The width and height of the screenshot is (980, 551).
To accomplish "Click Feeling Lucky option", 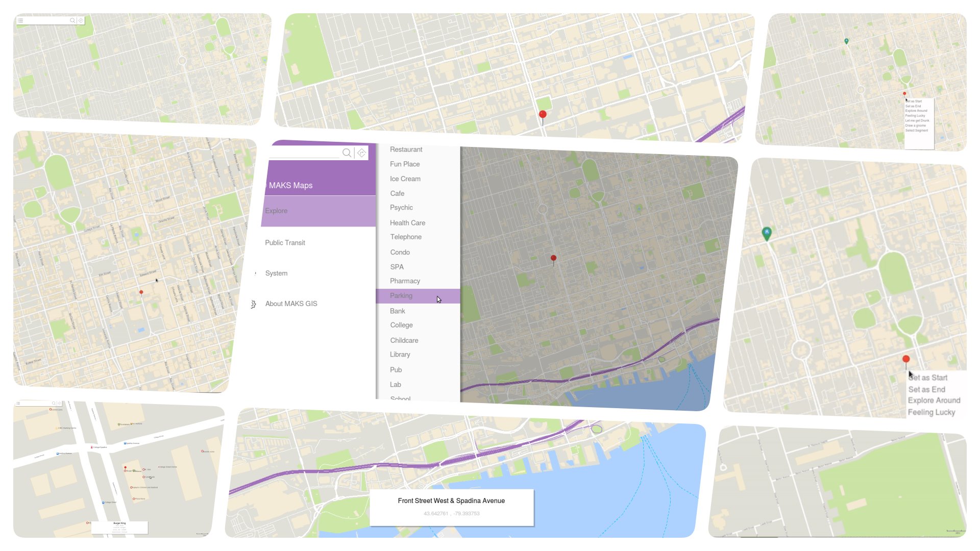I will click(931, 412).
